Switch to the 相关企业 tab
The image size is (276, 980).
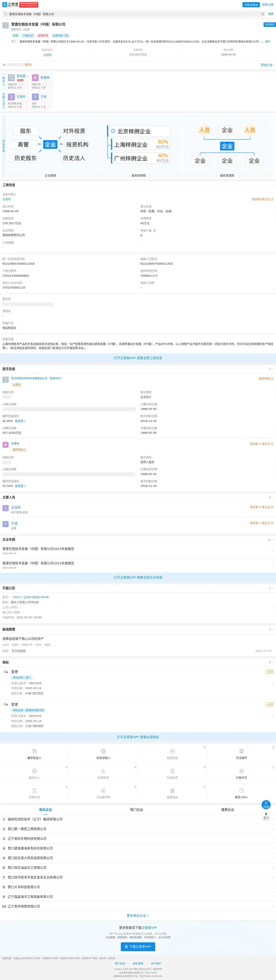tap(45, 810)
